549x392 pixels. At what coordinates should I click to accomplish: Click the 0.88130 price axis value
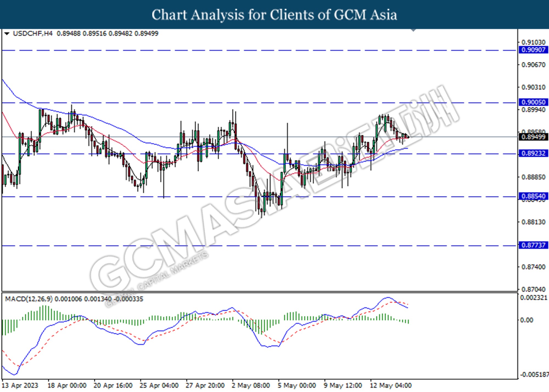click(533, 222)
